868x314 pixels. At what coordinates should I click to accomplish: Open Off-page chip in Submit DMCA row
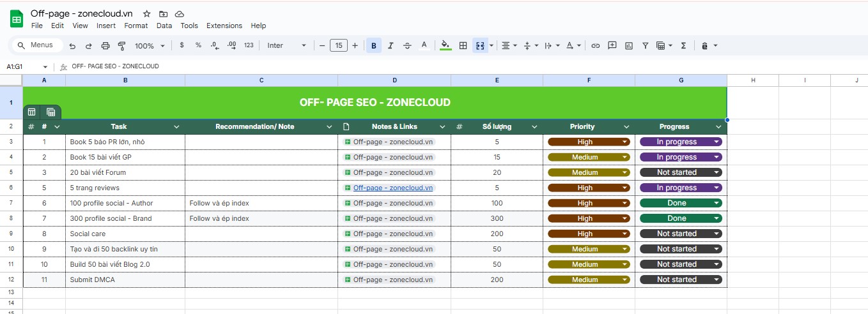[389, 280]
